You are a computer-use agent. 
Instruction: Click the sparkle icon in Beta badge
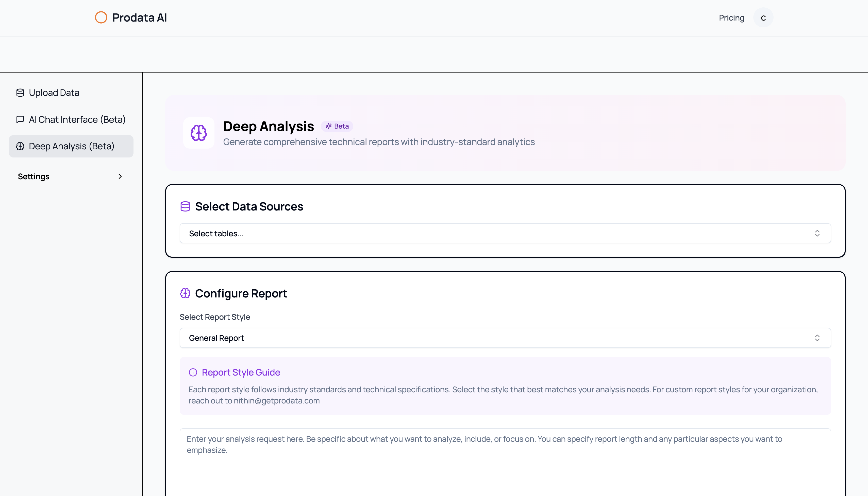[x=329, y=126]
